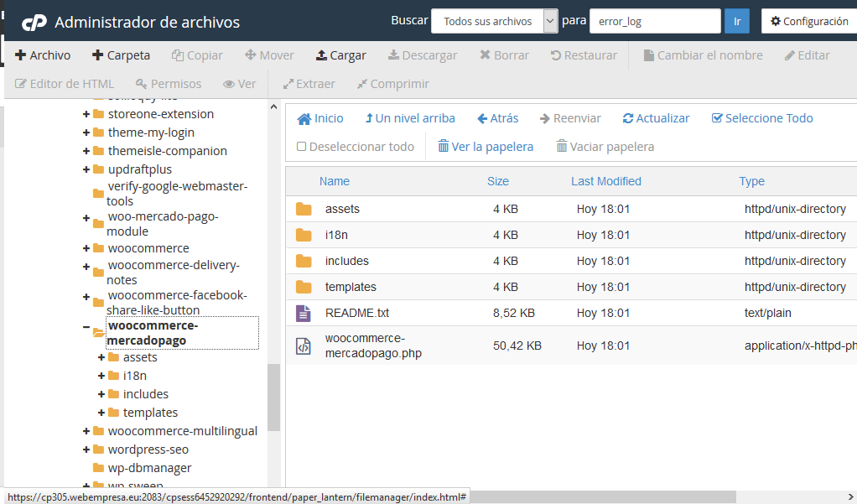
Task: Expand the woocommerce-multilingual tree folder
Action: (86, 431)
